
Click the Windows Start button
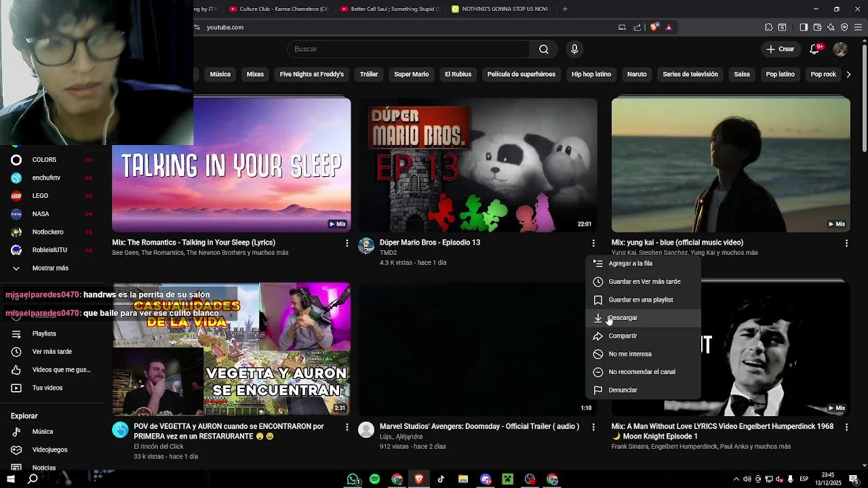(x=10, y=479)
